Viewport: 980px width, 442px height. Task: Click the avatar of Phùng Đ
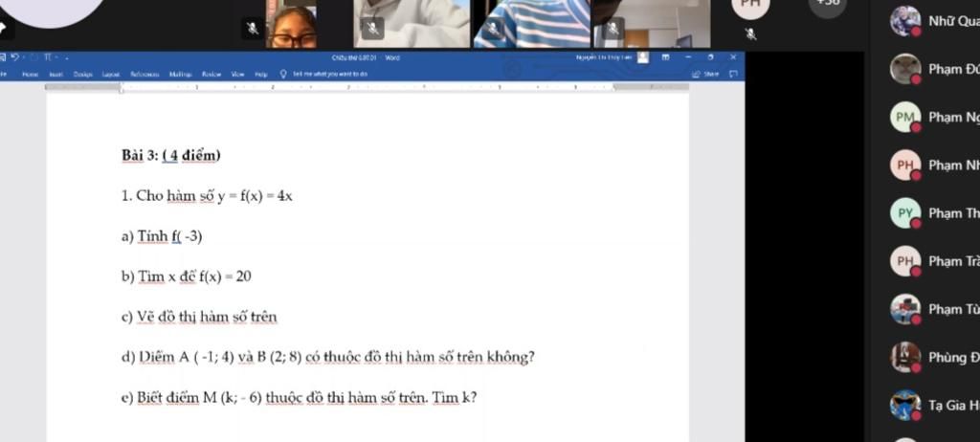pos(905,357)
